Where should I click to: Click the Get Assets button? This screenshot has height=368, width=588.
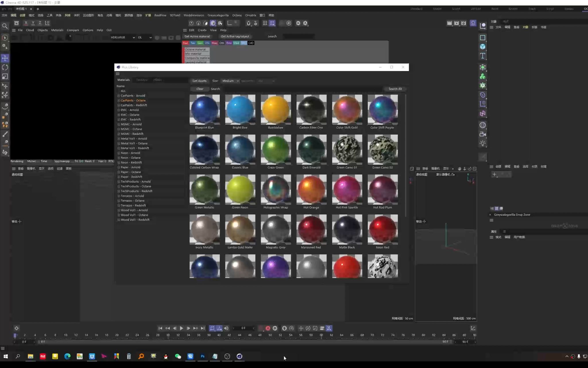coord(199,80)
